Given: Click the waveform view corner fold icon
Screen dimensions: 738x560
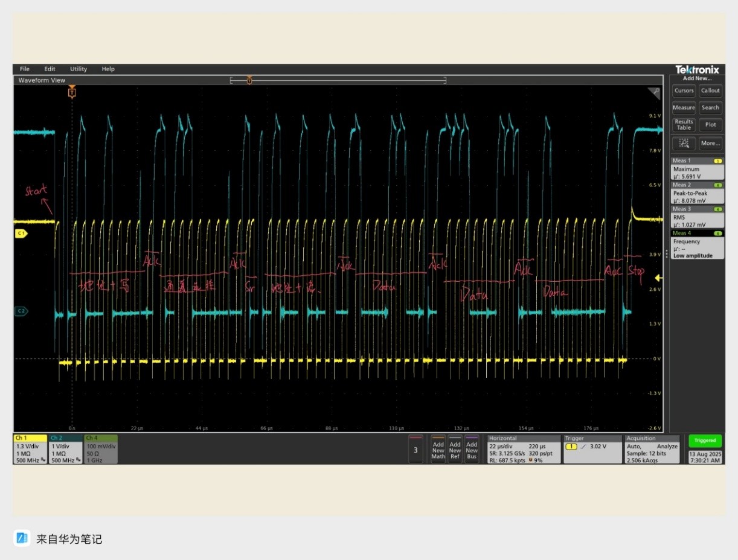Looking at the screenshot, I should click(654, 94).
